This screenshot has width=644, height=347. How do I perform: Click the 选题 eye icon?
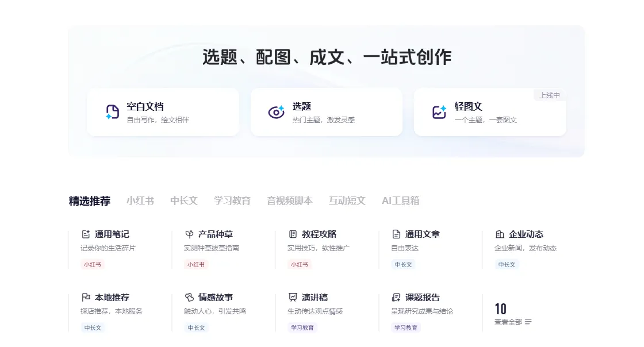pyautogui.click(x=277, y=112)
